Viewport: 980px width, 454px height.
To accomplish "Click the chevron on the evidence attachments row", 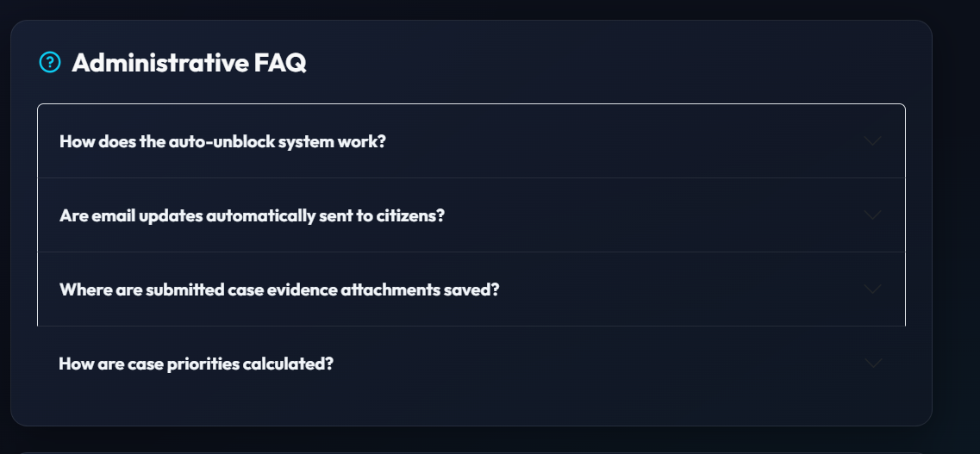I will [872, 289].
